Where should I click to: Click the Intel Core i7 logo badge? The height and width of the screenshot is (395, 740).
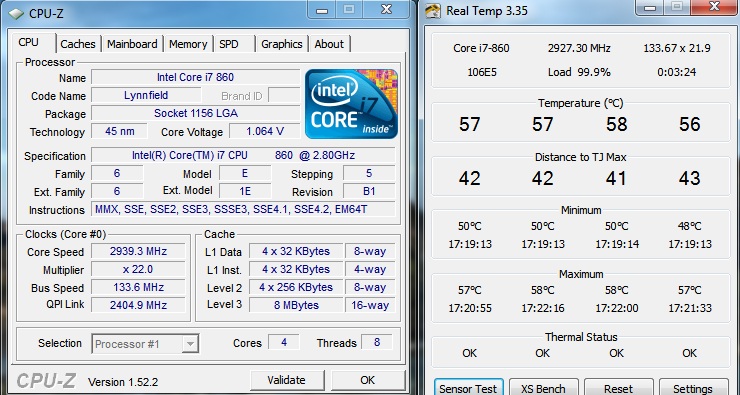(x=351, y=104)
